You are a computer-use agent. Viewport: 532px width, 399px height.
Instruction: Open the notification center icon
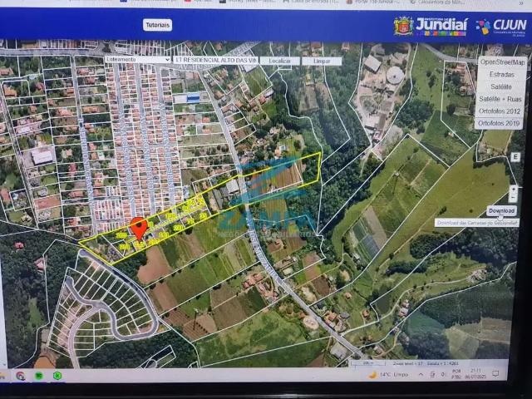[x=495, y=374]
